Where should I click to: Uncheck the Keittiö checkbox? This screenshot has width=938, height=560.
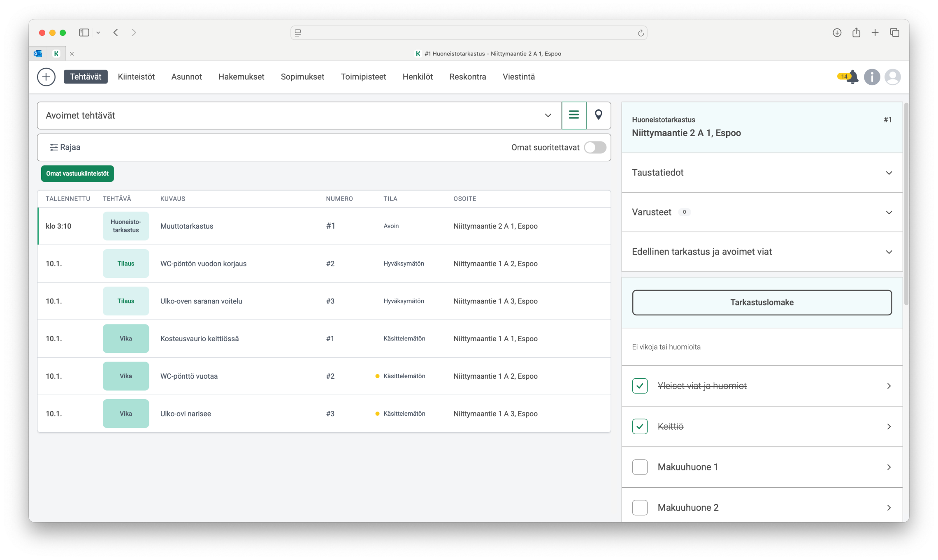pos(640,426)
